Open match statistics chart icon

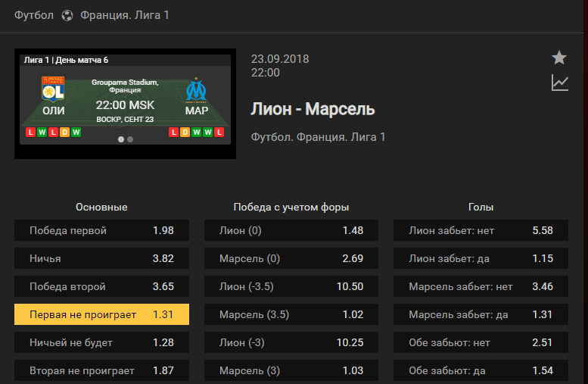coord(560,83)
